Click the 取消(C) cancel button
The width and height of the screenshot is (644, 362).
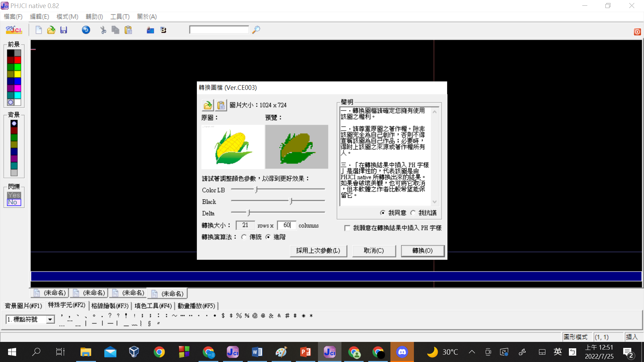click(374, 251)
